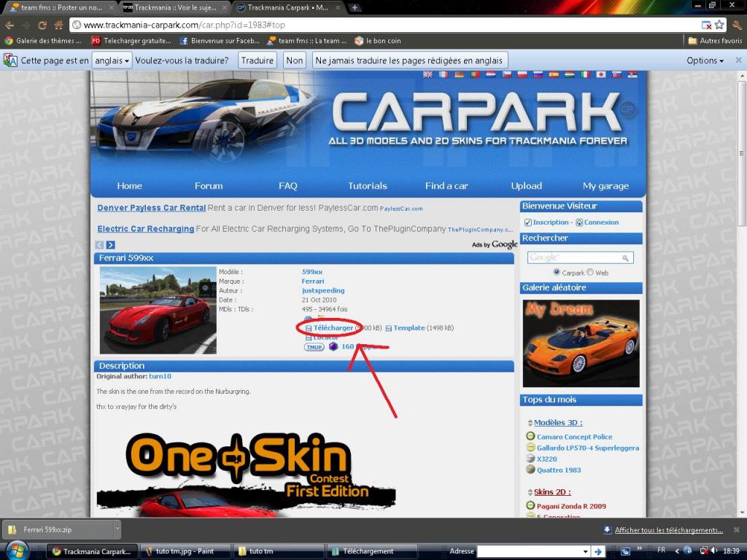Click the Go arrow beside Adresse field
747x560 pixels.
(598, 551)
